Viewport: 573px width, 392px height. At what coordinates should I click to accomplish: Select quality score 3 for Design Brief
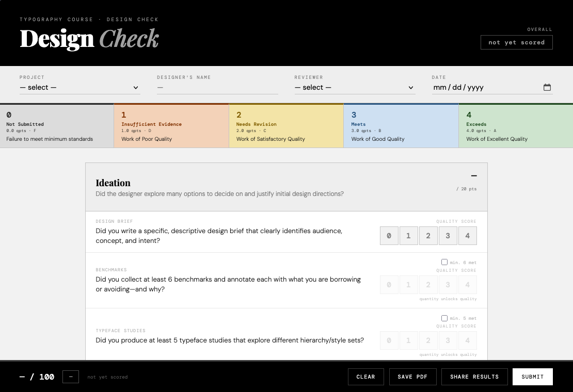pyautogui.click(x=448, y=236)
